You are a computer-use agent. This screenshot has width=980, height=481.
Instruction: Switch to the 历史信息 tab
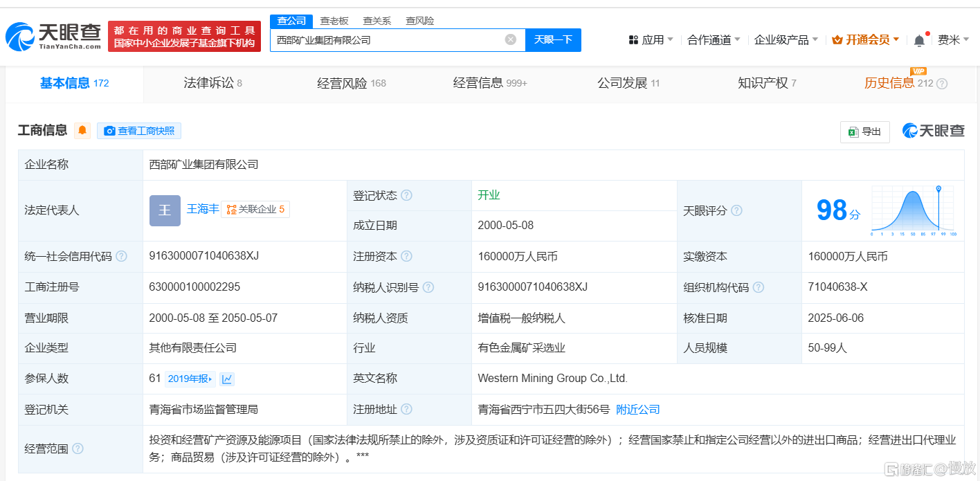tap(898, 84)
